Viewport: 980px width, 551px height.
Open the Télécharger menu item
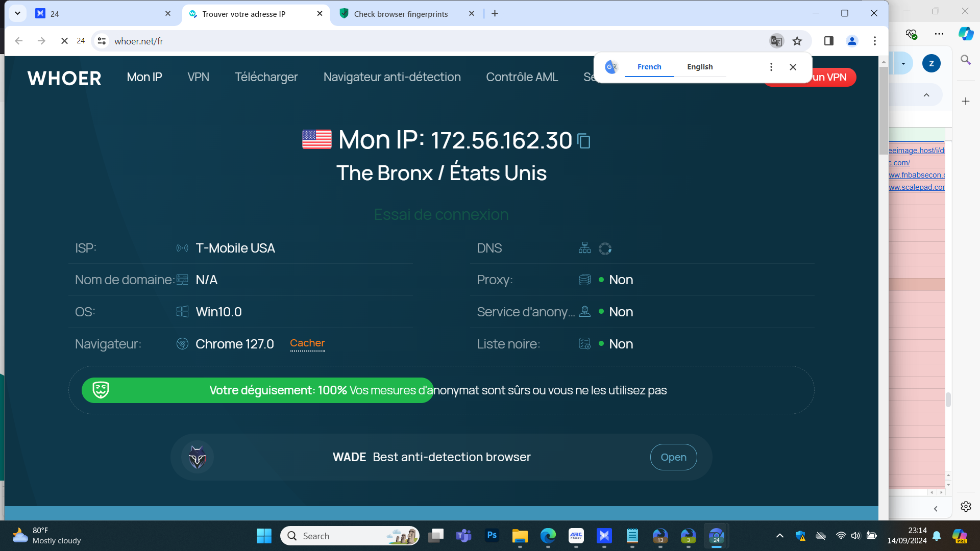coord(266,77)
